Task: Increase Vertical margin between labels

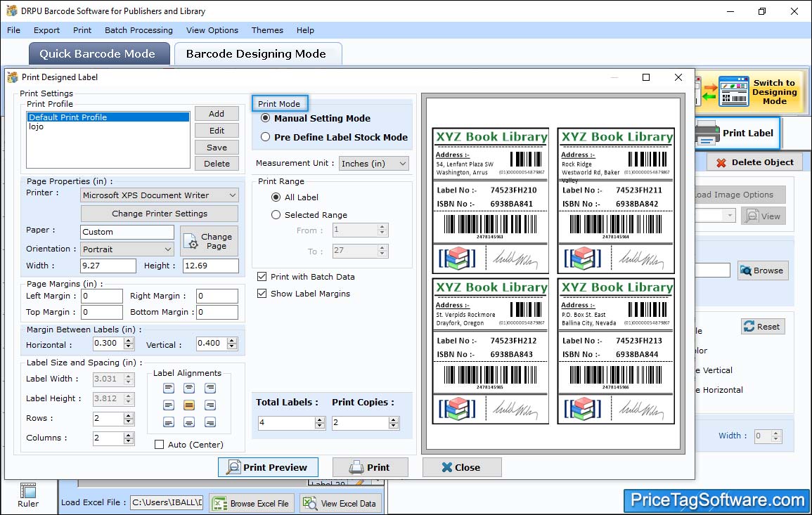Action: point(232,340)
